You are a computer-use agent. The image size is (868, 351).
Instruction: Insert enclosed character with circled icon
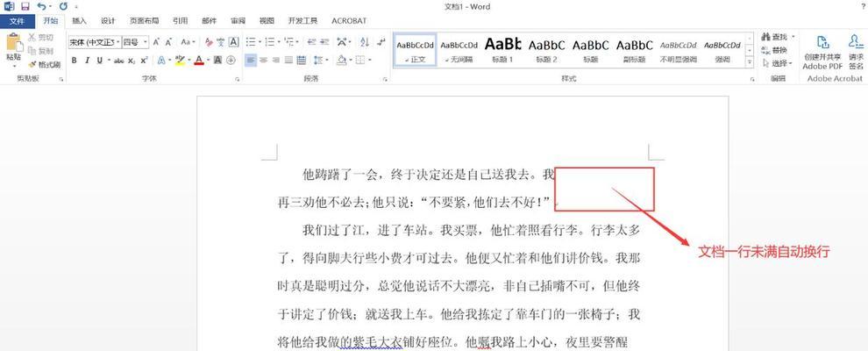(x=231, y=60)
